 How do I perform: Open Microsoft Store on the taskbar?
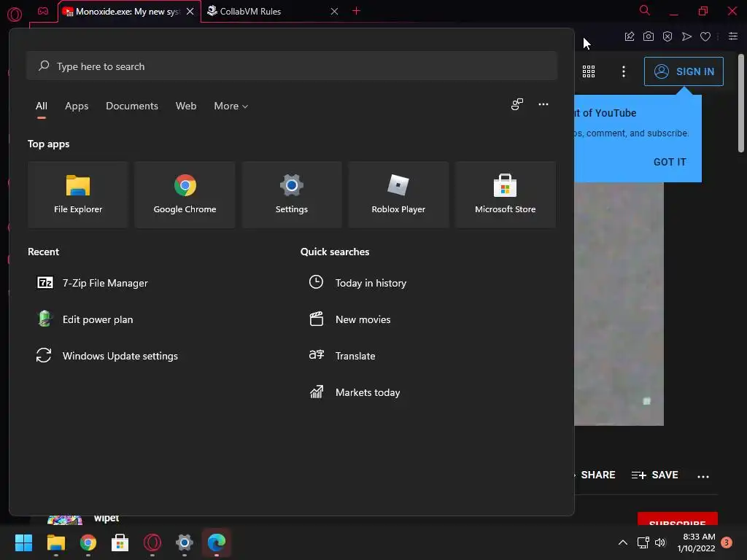click(120, 542)
